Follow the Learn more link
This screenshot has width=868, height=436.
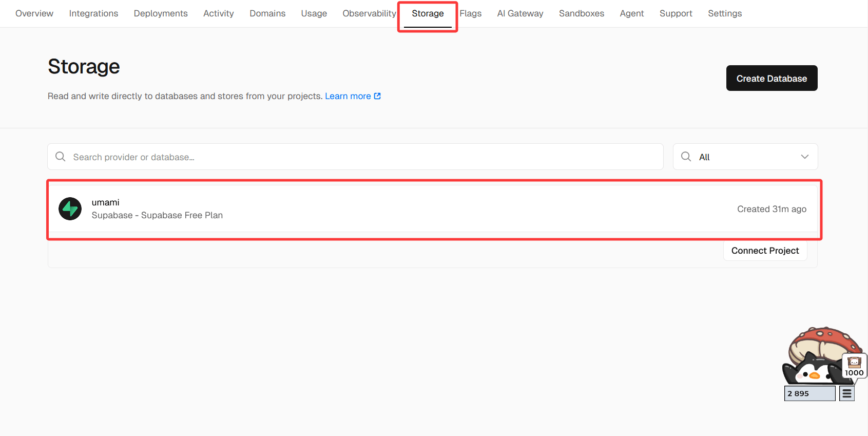coord(348,96)
